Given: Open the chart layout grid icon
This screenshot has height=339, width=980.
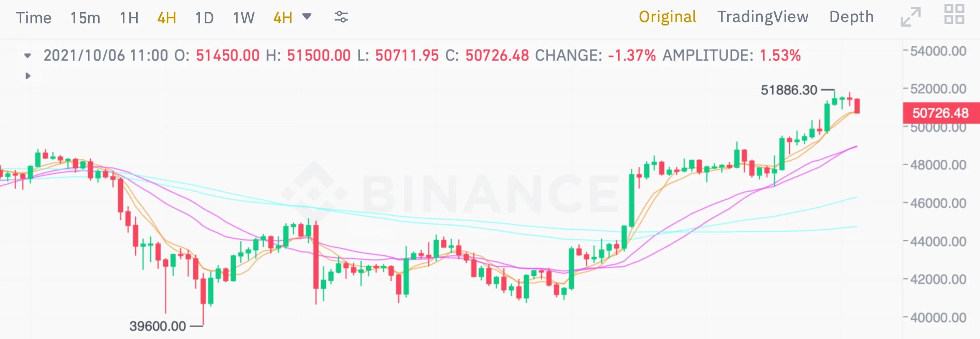Looking at the screenshot, I should point(954,15).
